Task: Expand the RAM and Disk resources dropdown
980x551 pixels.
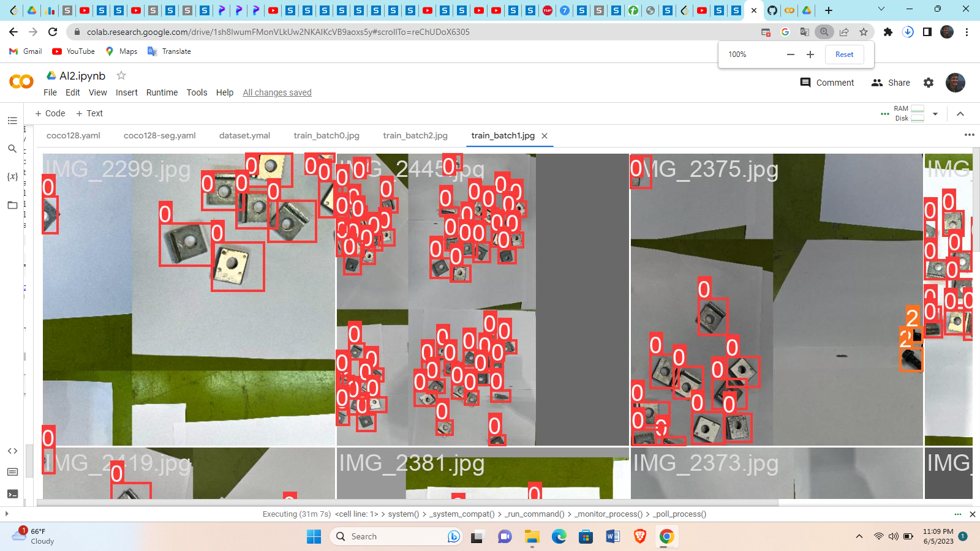Action: point(935,113)
